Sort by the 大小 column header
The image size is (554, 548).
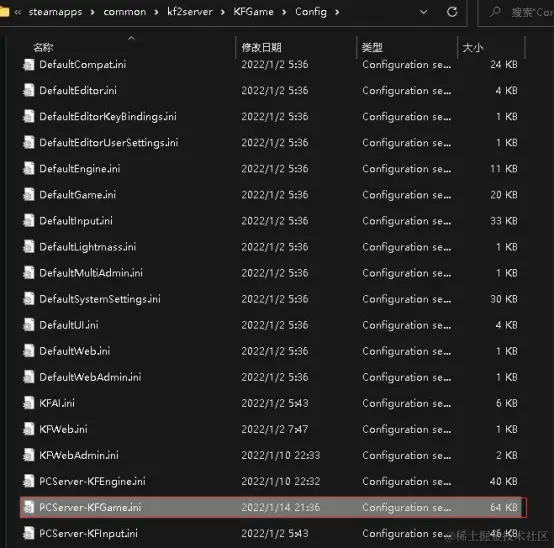tap(473, 47)
